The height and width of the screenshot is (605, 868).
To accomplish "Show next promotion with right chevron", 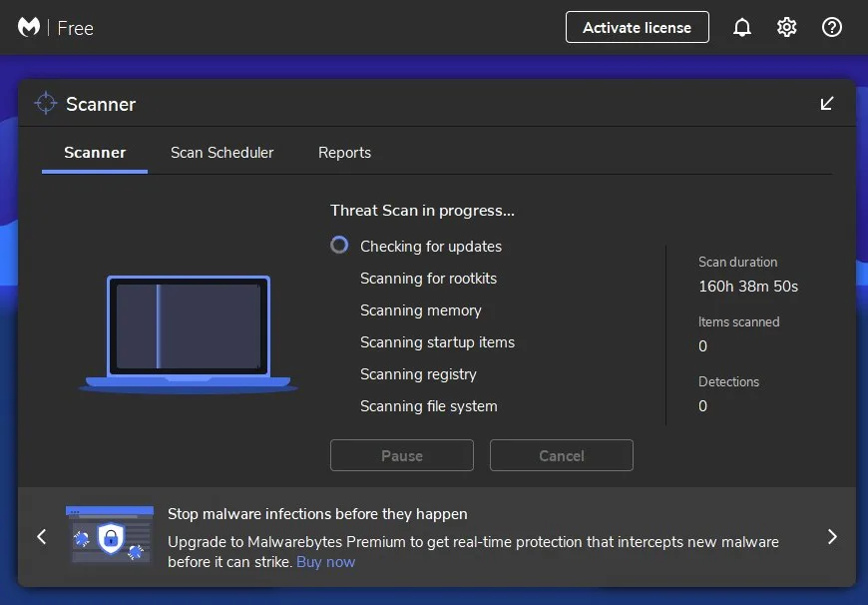I will click(832, 536).
